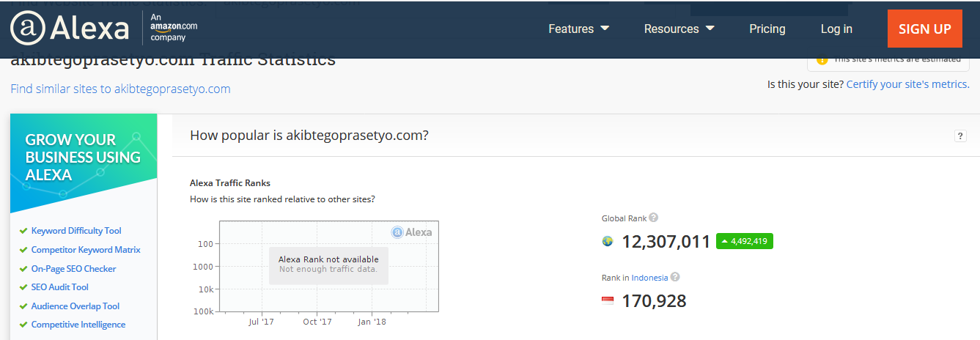Screen dimensions: 980x340
Task: Click the Alexa traffic rank chart
Action: click(328, 267)
